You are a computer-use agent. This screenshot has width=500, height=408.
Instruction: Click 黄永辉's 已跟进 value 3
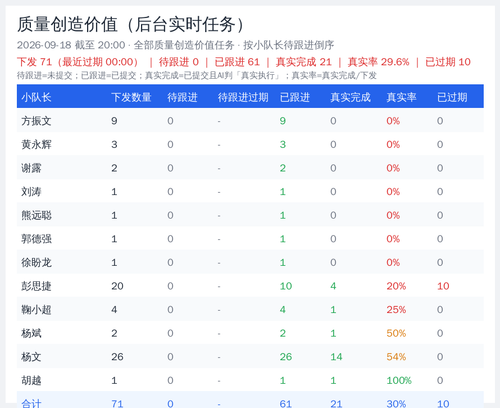[x=283, y=144]
